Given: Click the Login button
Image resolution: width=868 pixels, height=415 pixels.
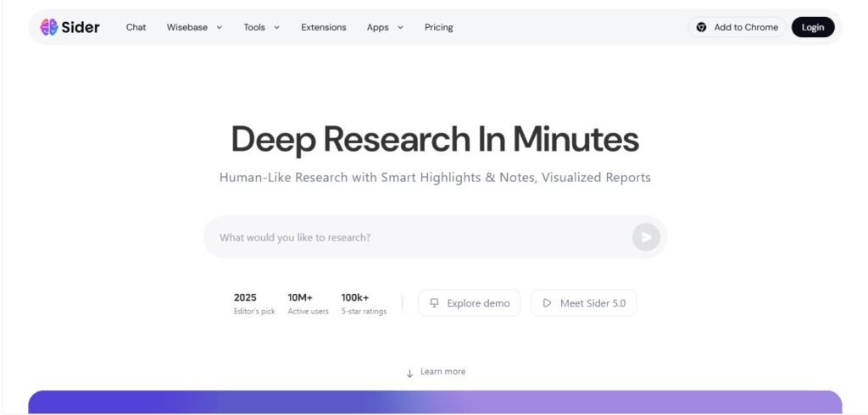Looking at the screenshot, I should [812, 27].
